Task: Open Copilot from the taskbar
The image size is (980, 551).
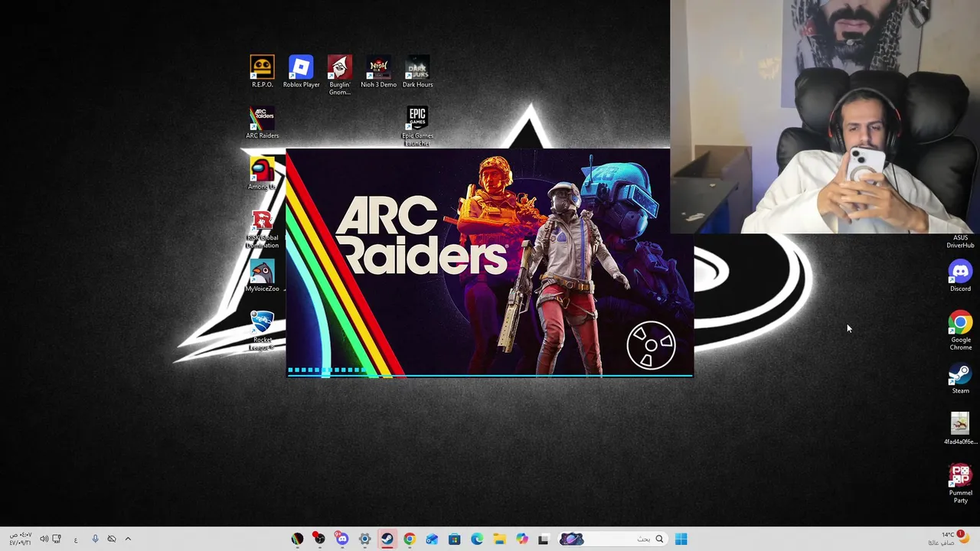Action: pyautogui.click(x=521, y=539)
